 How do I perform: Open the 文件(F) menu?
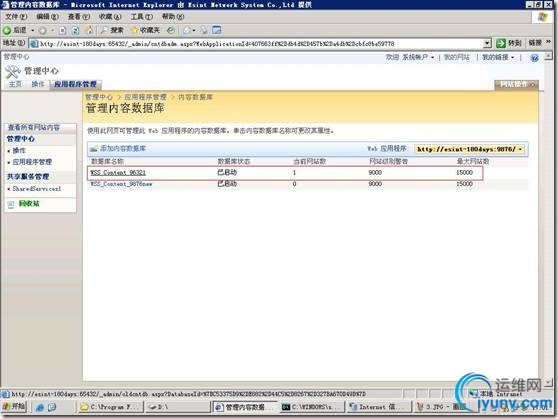click(16, 17)
